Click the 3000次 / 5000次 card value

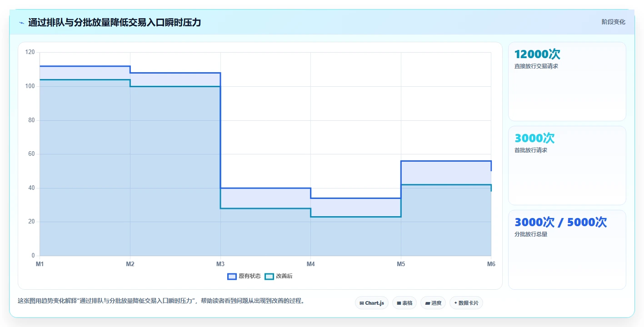pyautogui.click(x=560, y=223)
